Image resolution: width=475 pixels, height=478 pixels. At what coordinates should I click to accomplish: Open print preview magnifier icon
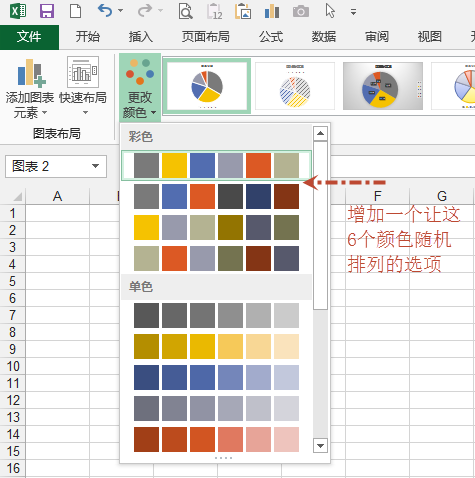point(185,11)
